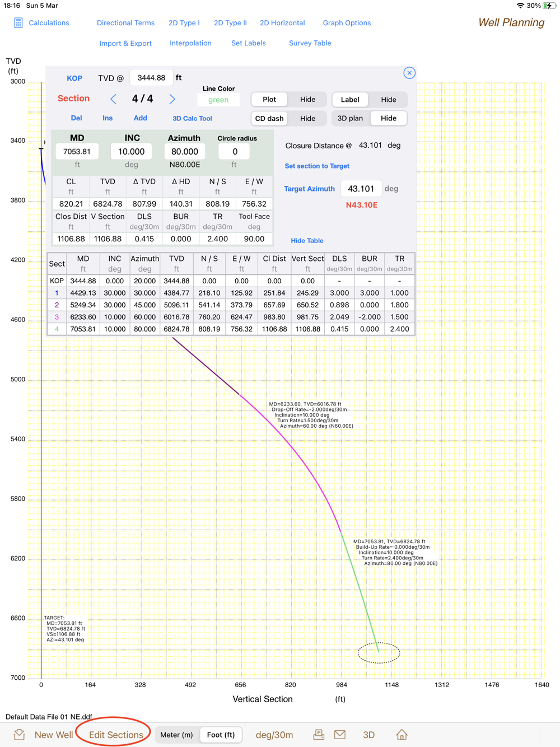This screenshot has width=560, height=747.
Task: Open the Graph Options menu
Action: 347,23
